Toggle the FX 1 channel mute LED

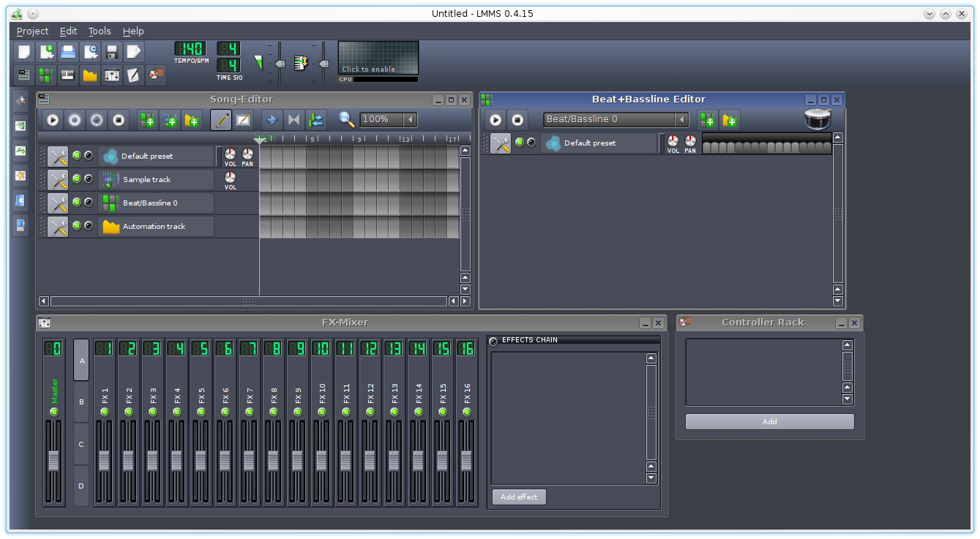coord(105,412)
